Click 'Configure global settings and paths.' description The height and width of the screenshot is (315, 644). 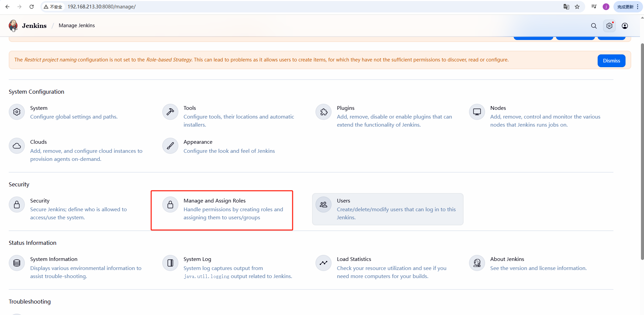74,117
